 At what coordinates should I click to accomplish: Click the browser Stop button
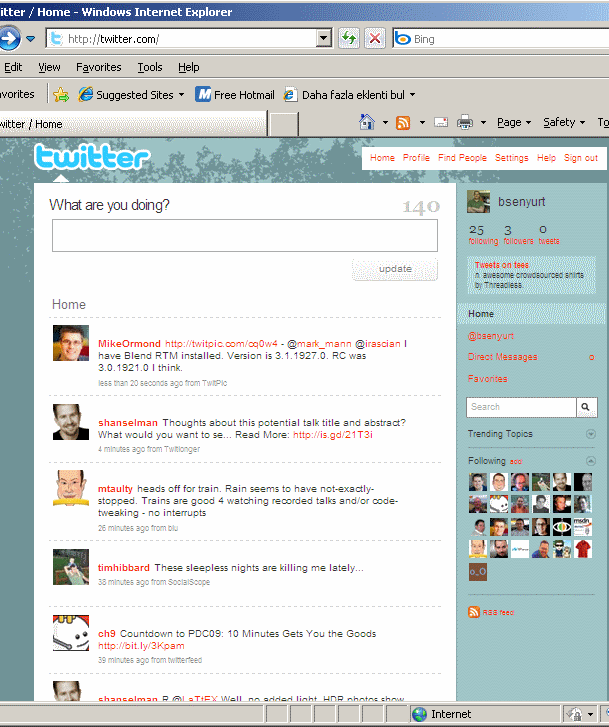click(375, 38)
